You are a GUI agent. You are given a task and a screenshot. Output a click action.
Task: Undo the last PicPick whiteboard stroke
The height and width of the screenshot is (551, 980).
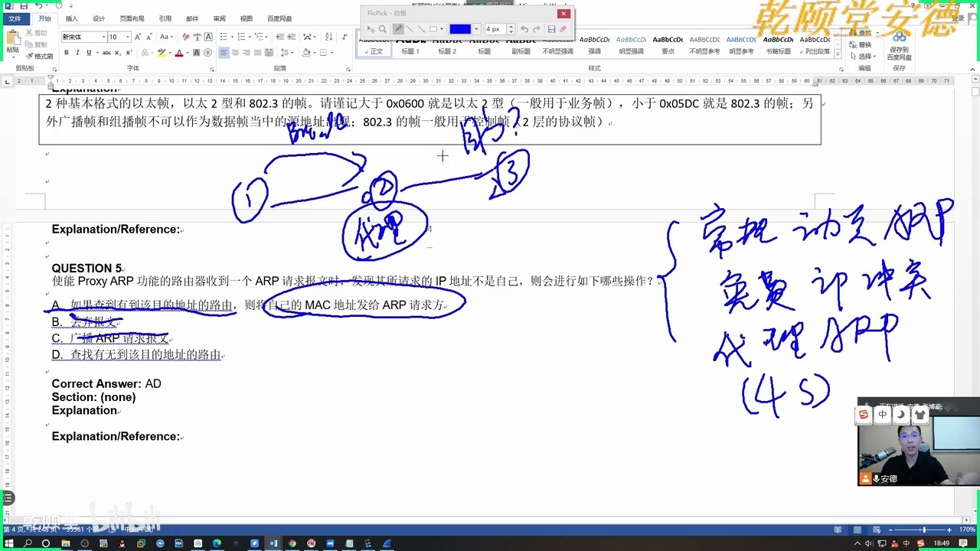coord(524,29)
